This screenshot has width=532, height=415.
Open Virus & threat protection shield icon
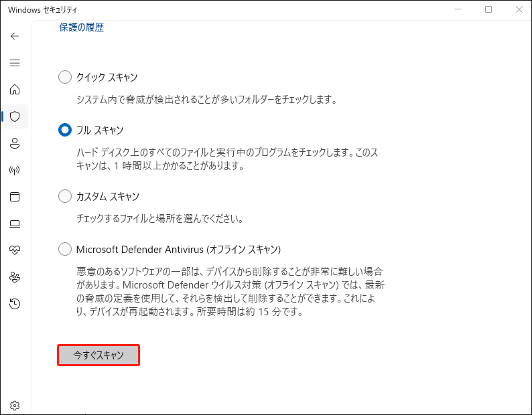tap(15, 116)
